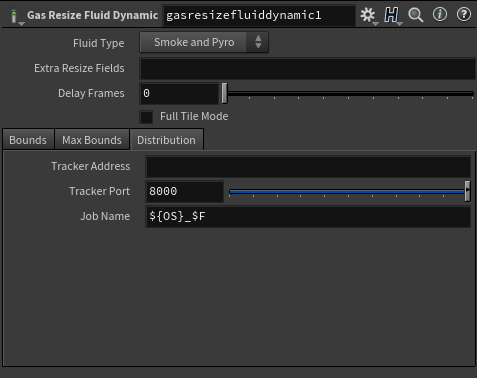
Task: Click the Tracker Address label
Action: pyautogui.click(x=90, y=166)
